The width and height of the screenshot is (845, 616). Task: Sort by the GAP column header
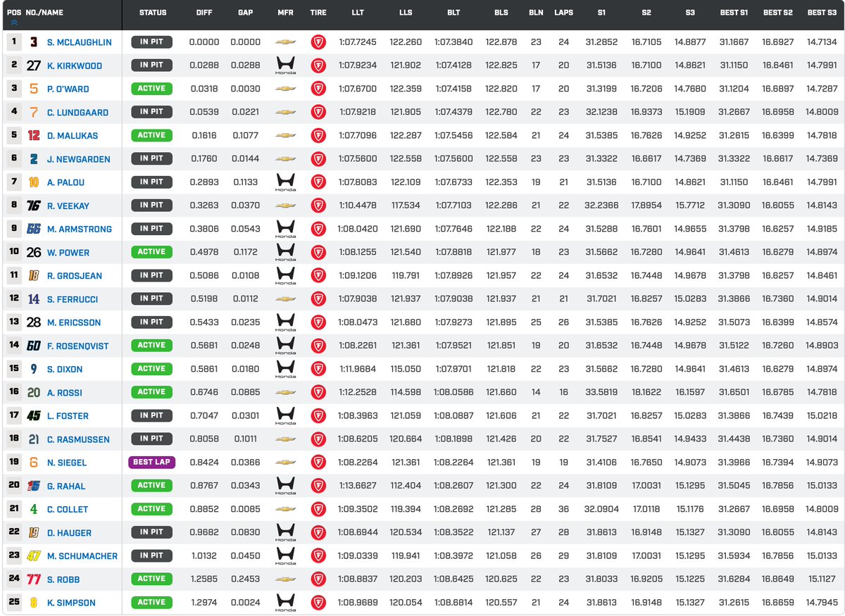click(x=245, y=13)
